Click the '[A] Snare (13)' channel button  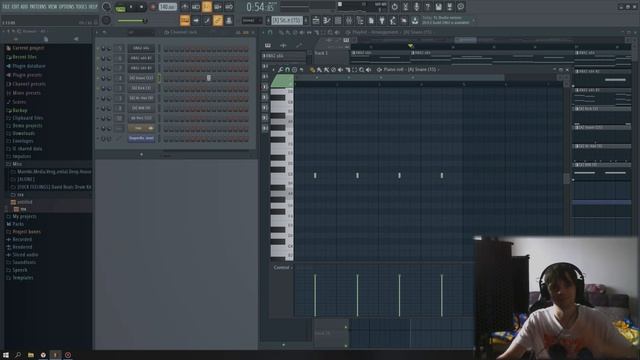pyautogui.click(x=141, y=78)
